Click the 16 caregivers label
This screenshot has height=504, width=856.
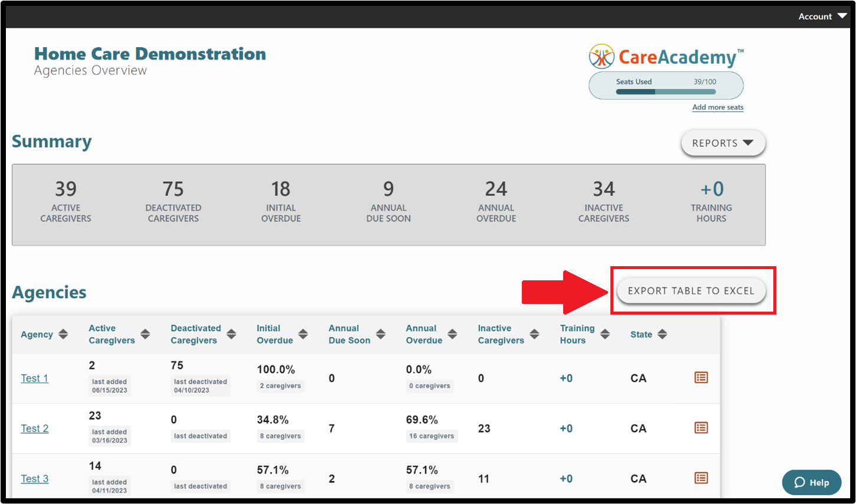[432, 436]
